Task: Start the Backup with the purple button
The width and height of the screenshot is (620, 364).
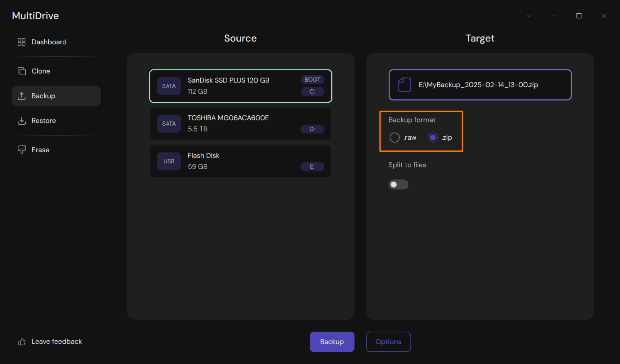Action: point(332,342)
